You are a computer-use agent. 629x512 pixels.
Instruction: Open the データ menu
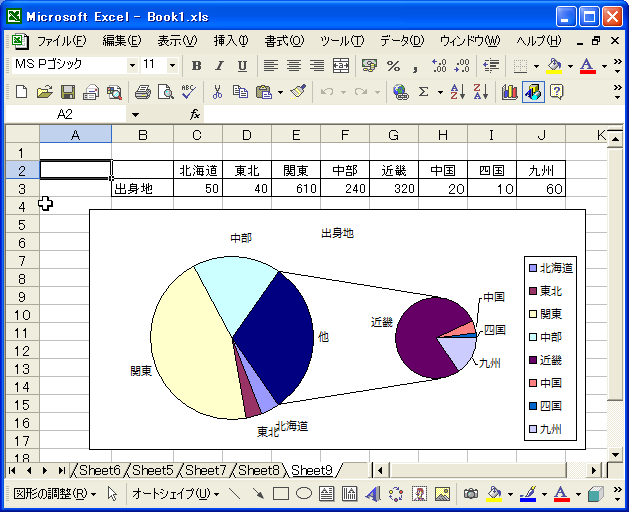point(402,41)
